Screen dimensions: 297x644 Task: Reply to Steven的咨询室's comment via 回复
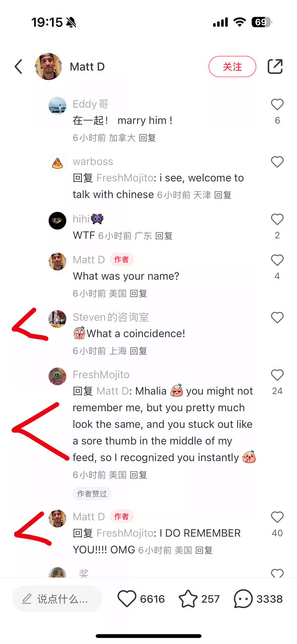coord(138,351)
